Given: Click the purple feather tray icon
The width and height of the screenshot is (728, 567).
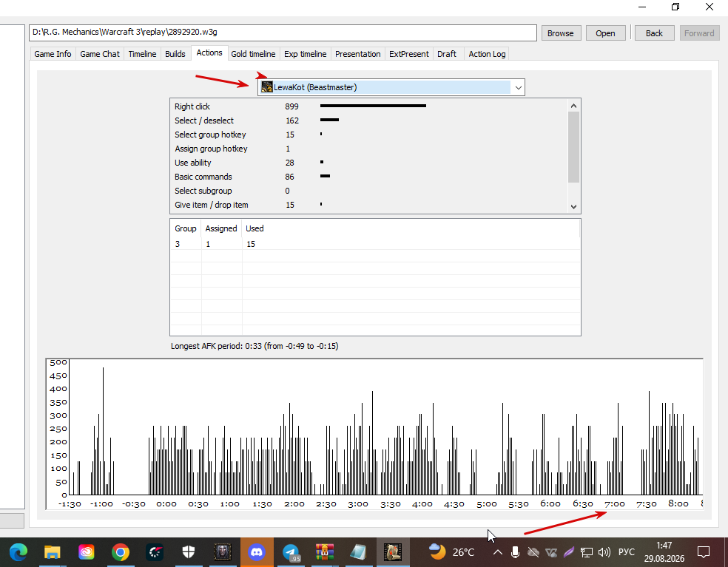Looking at the screenshot, I should tap(569, 552).
